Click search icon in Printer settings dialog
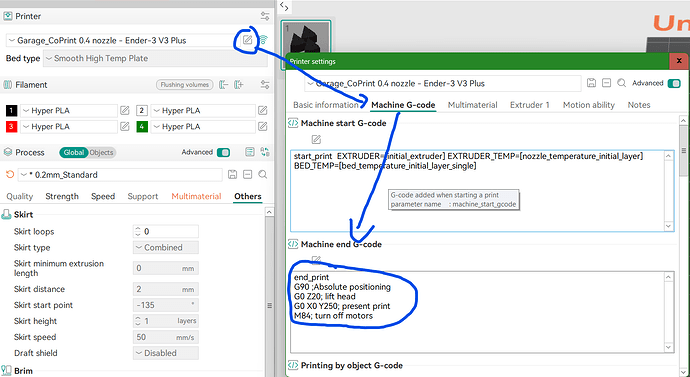Image resolution: width=690 pixels, height=377 pixels. tap(621, 83)
